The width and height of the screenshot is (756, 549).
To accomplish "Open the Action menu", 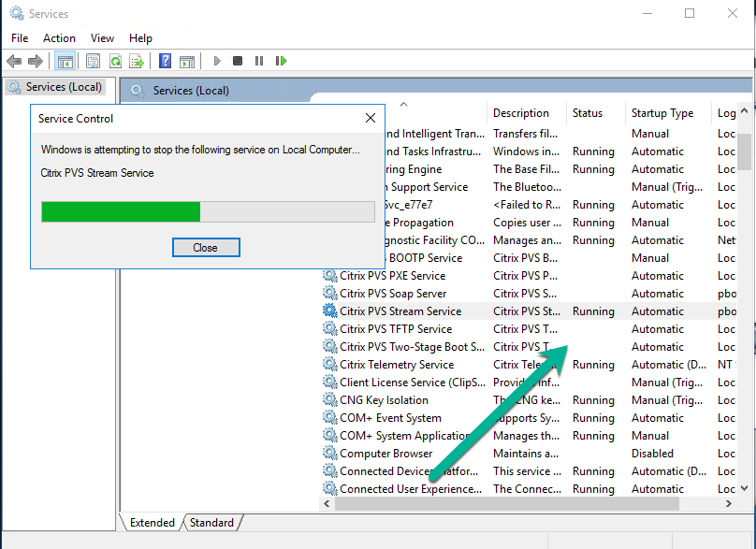I will click(59, 38).
